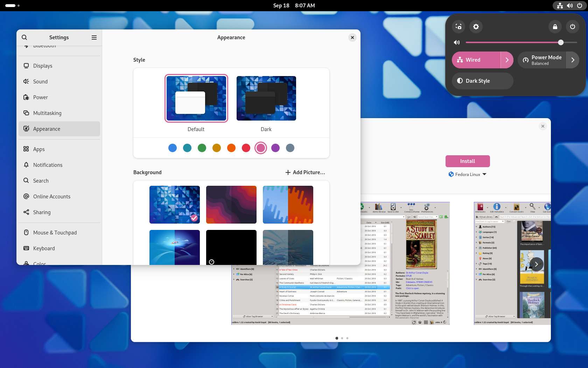Click next screenshot arrow in carousel
The height and width of the screenshot is (368, 588).
536,264
